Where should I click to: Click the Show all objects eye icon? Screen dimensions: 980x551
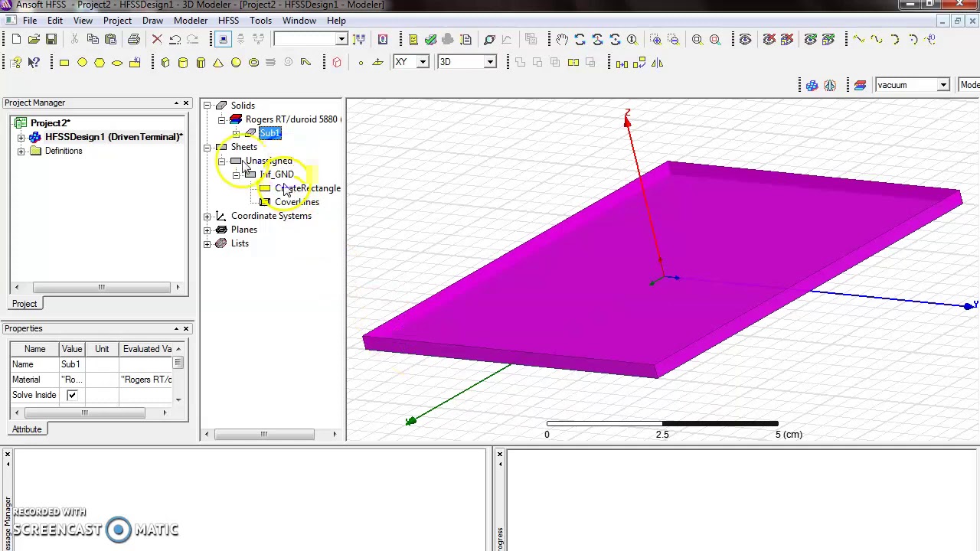(745, 39)
